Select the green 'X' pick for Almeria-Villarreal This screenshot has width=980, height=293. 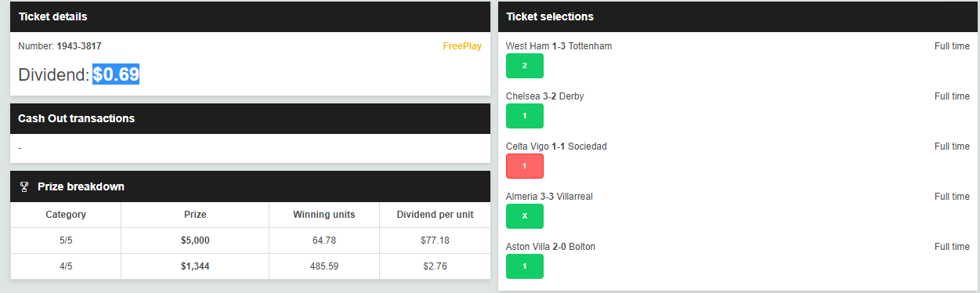pos(525,216)
